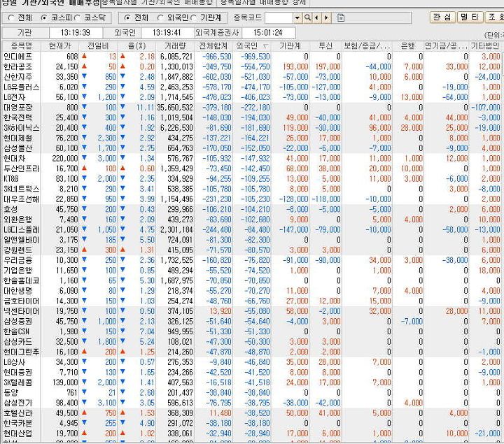504x444 pixels.
Task: Sort by 은행 column header
Action: 408,46
